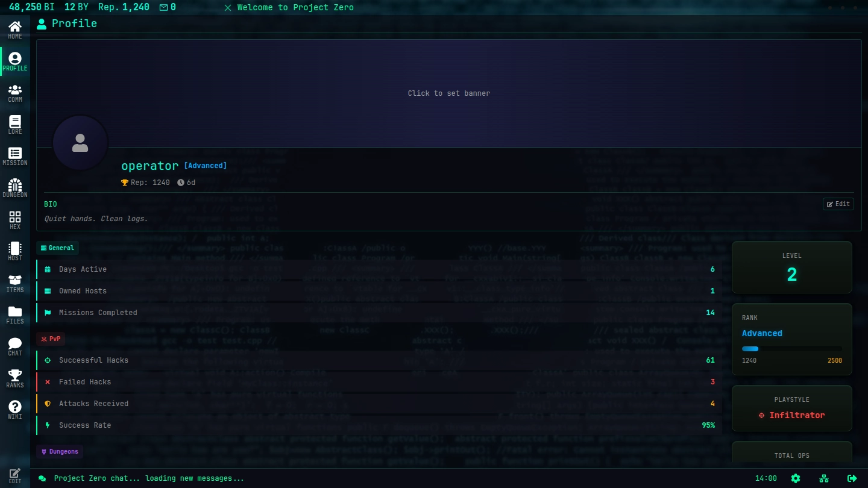Open the Host chip icon
Screen dimensions: 868x488
click(x=15, y=251)
